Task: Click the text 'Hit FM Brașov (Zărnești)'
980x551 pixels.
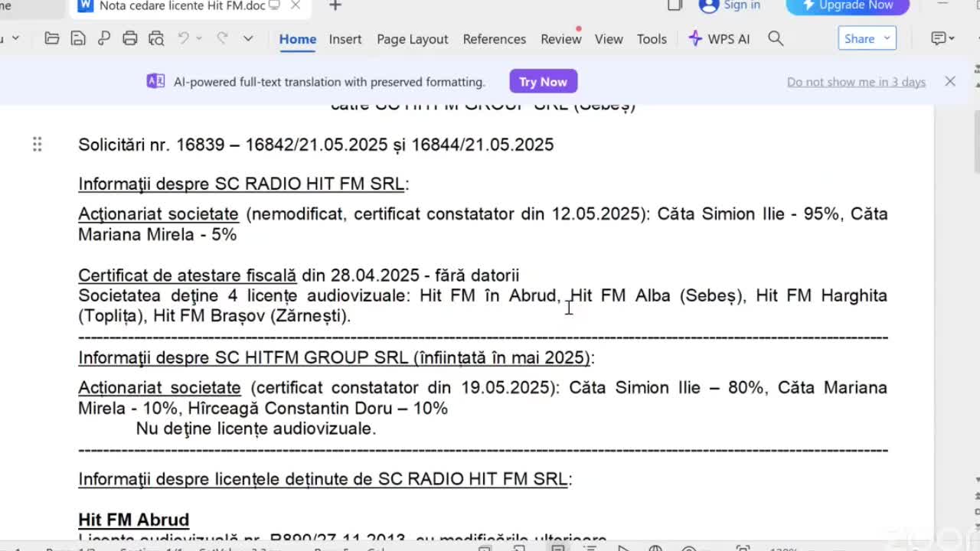Action: tap(251, 316)
